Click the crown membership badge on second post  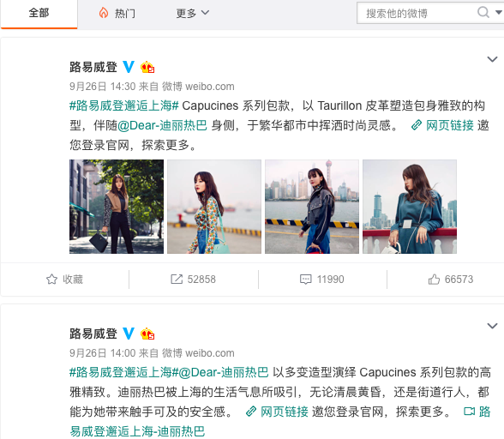[x=147, y=334]
